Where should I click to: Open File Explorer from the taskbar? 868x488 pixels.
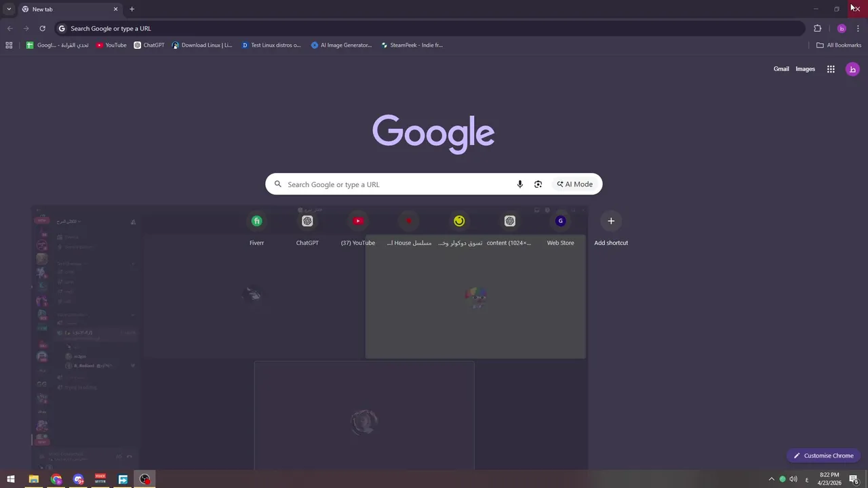[34, 479]
